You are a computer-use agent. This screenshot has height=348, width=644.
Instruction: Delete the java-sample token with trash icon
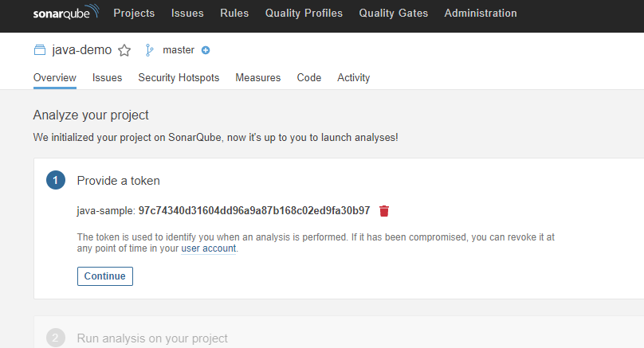coord(384,211)
